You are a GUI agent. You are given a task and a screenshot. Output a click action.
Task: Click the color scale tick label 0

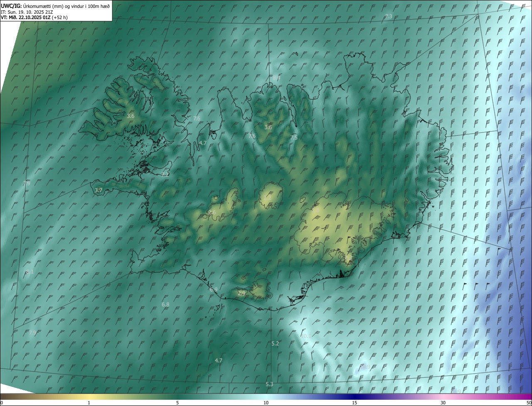pos(2,403)
